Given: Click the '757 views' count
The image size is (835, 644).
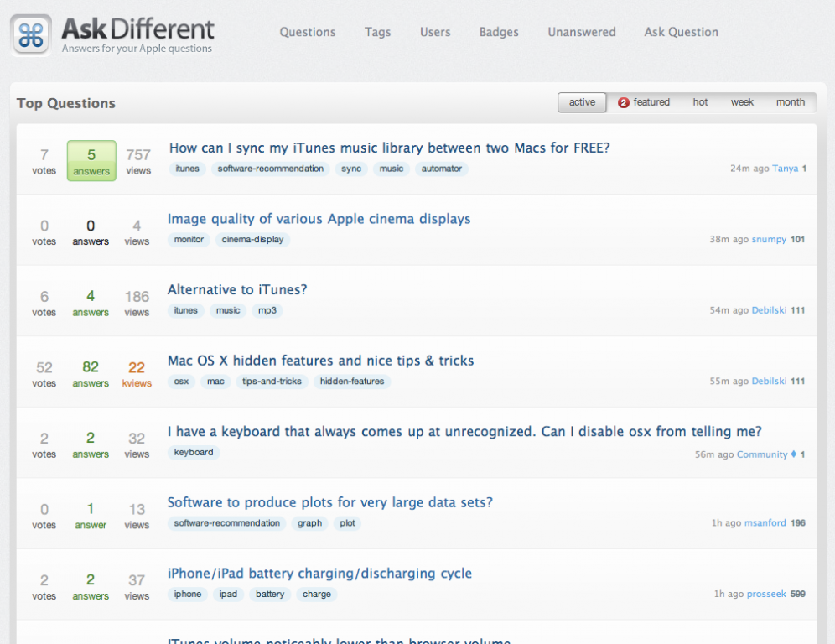Looking at the screenshot, I should [138, 161].
